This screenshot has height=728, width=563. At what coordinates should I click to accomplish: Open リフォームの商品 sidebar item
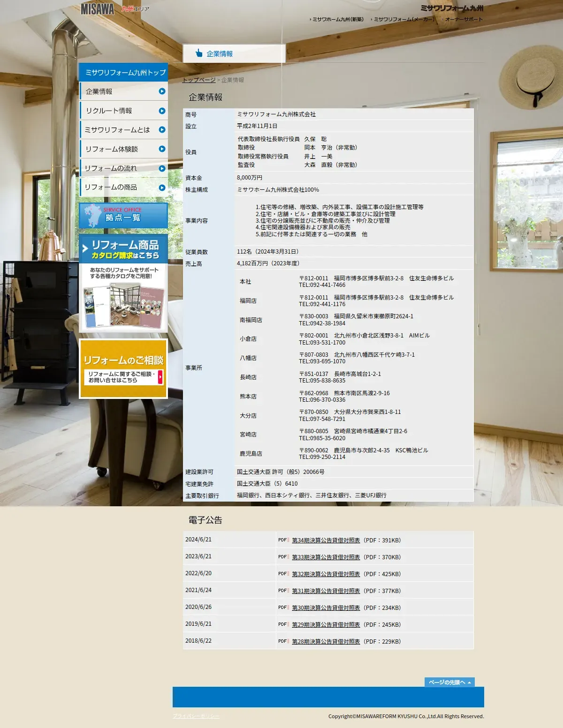(x=124, y=188)
